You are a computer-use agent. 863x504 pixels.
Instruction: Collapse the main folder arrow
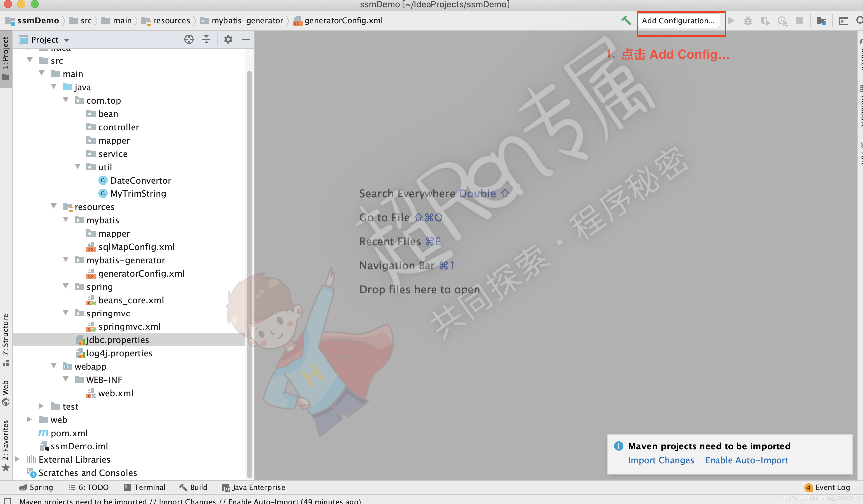point(42,73)
